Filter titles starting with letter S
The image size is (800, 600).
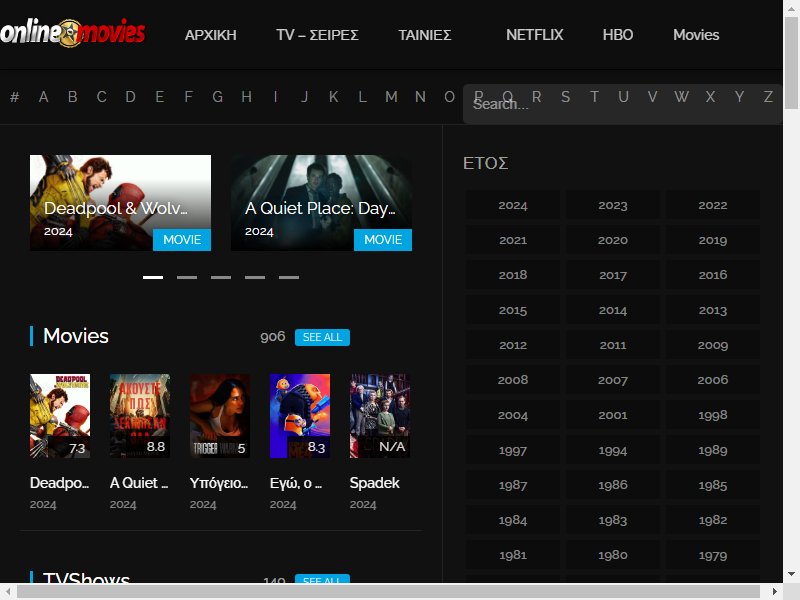[565, 97]
